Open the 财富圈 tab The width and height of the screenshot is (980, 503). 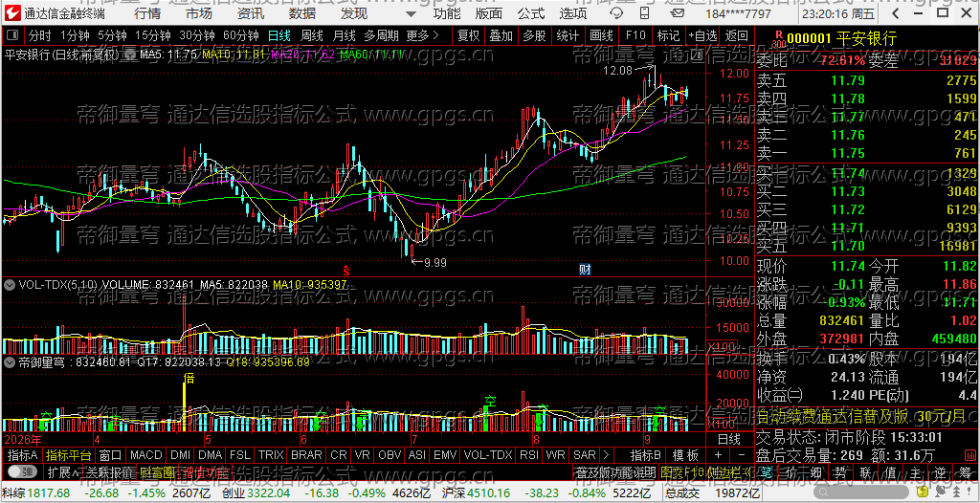pos(156,471)
